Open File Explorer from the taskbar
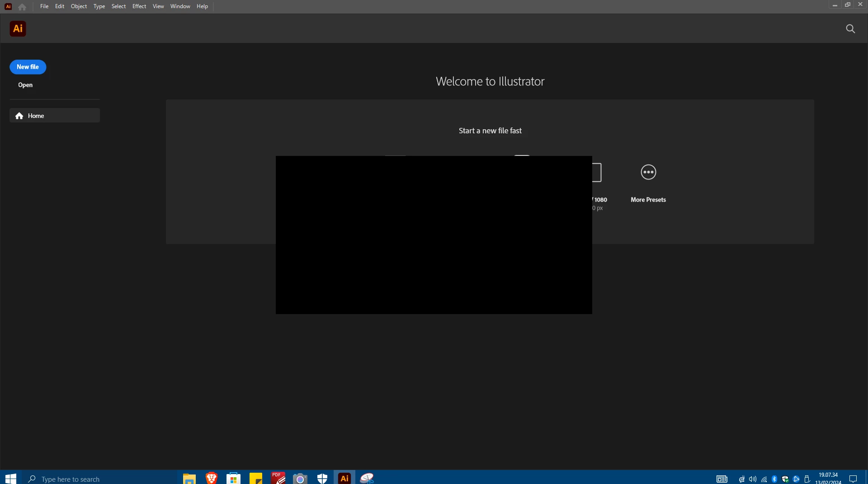 (x=189, y=479)
